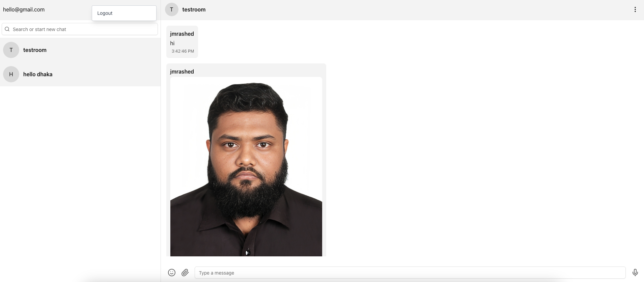Click the magnifier icon in search box
The height and width of the screenshot is (282, 644).
[x=7, y=29]
